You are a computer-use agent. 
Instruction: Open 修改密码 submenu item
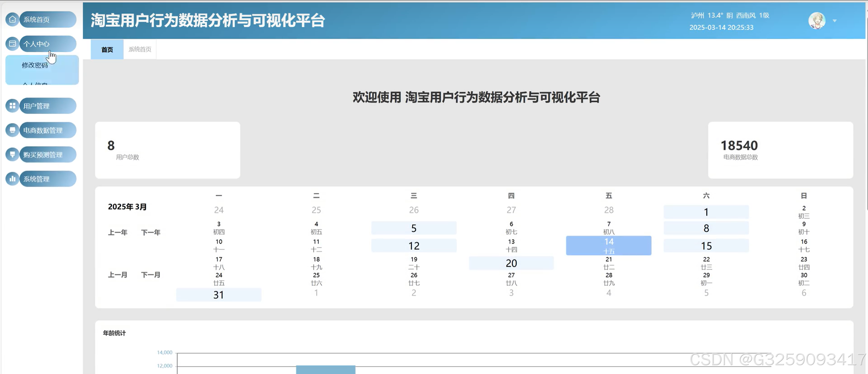(x=35, y=65)
